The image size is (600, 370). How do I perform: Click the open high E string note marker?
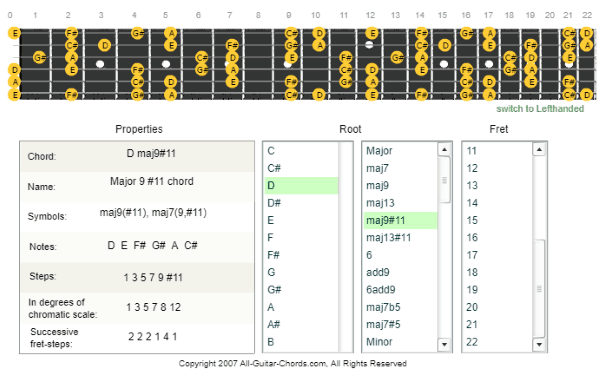click(x=14, y=33)
